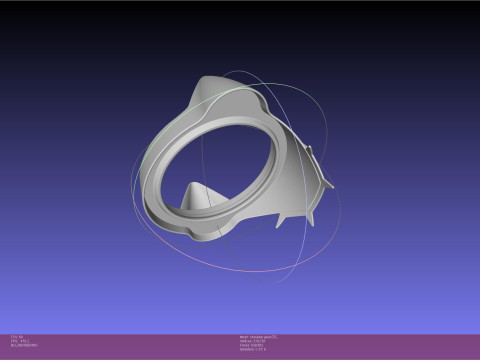Viewport: 480px width, 360px height.
Task: Click the FPS readout in info bar
Action: (x=20, y=341)
